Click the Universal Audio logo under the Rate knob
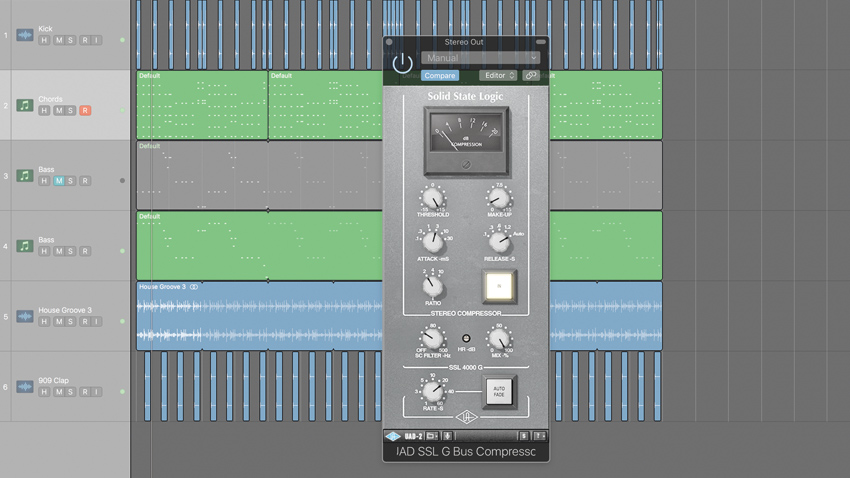Image resolution: width=850 pixels, height=478 pixels. 466,417
